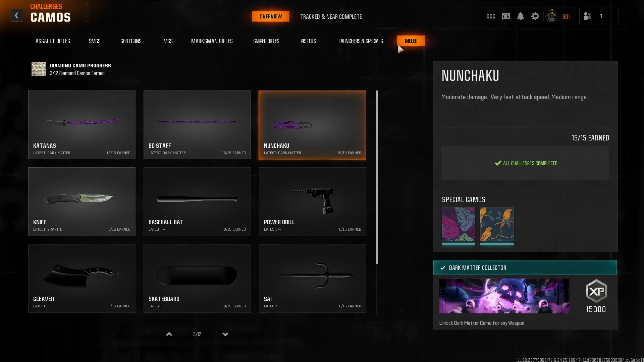Screen dimensions: 644x362
Task: Open the notifications bell
Action: click(x=520, y=16)
